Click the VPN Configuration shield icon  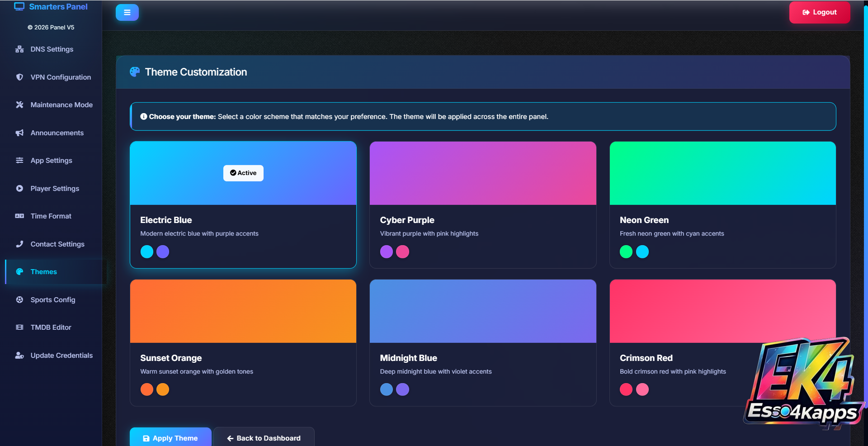point(19,77)
